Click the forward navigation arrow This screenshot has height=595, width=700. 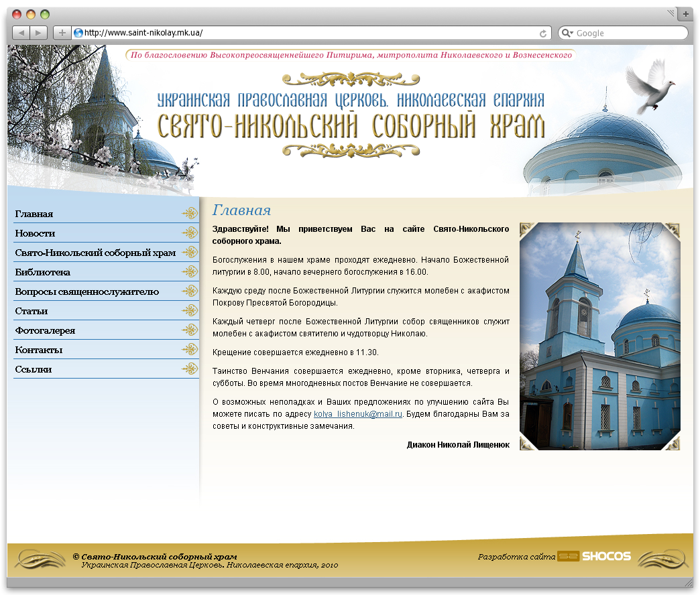click(40, 32)
